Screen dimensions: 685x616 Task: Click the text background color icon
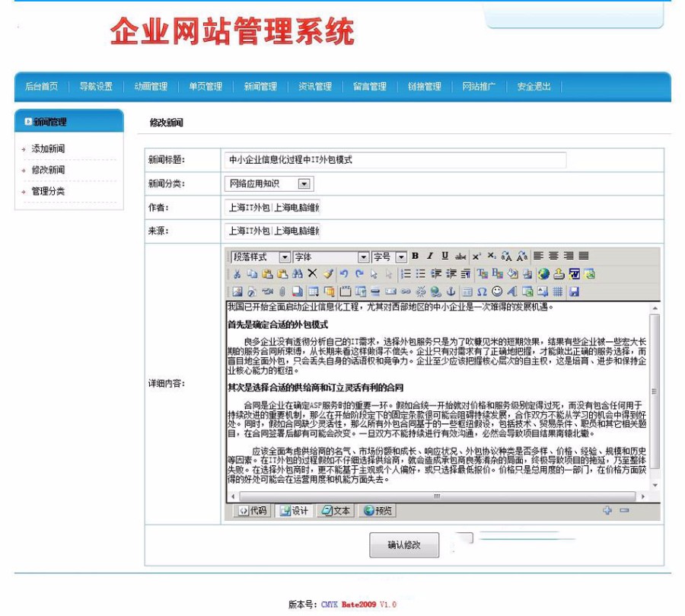[497, 274]
